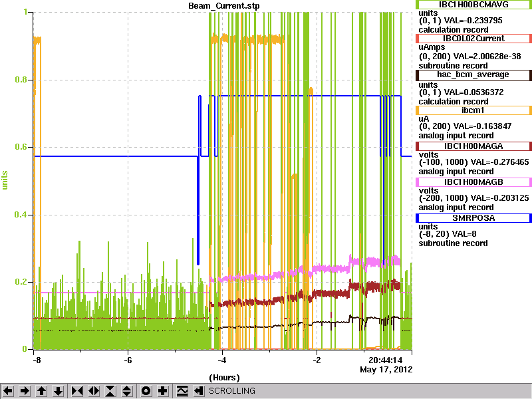Click the scroll-mode arrow next to SCROLLING
The image size is (532, 399).
click(199, 391)
